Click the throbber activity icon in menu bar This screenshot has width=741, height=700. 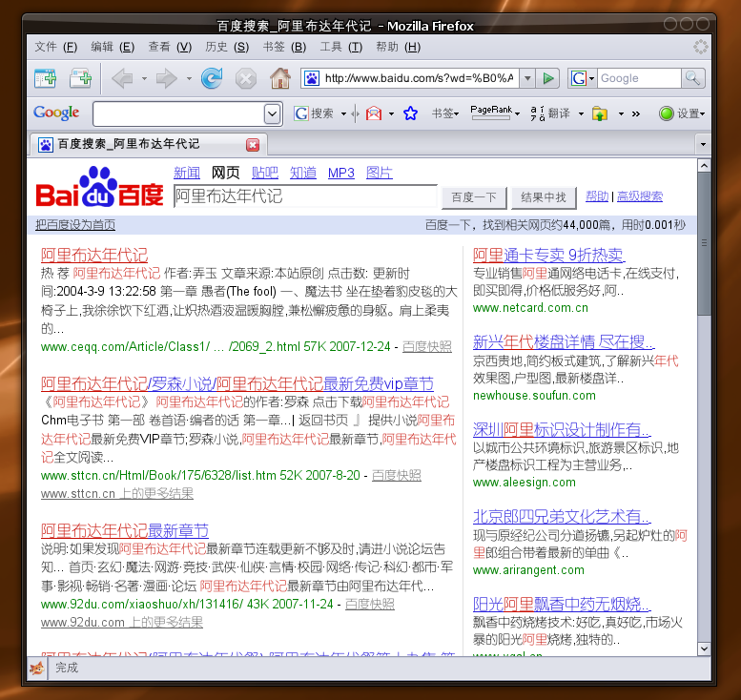coord(700,47)
